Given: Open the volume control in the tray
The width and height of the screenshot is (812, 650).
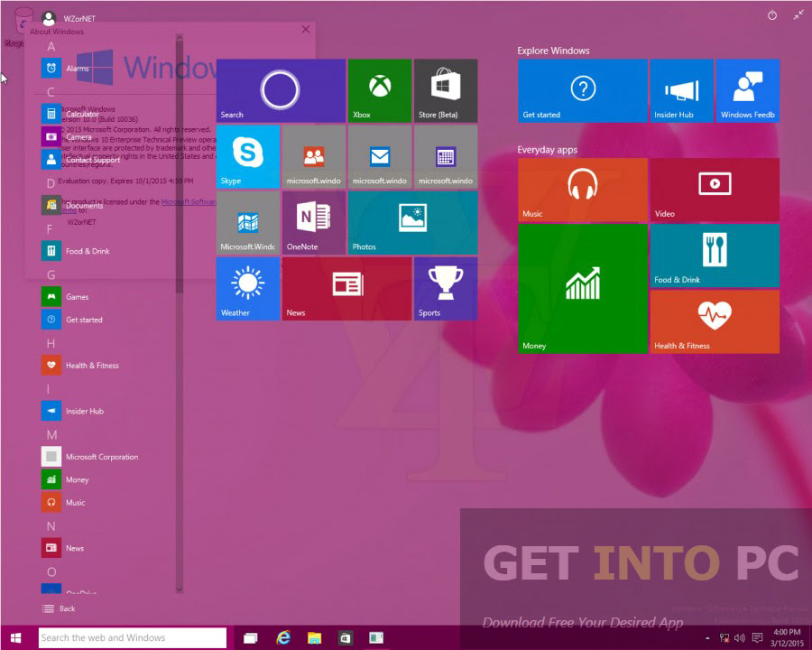Looking at the screenshot, I should coord(740,638).
